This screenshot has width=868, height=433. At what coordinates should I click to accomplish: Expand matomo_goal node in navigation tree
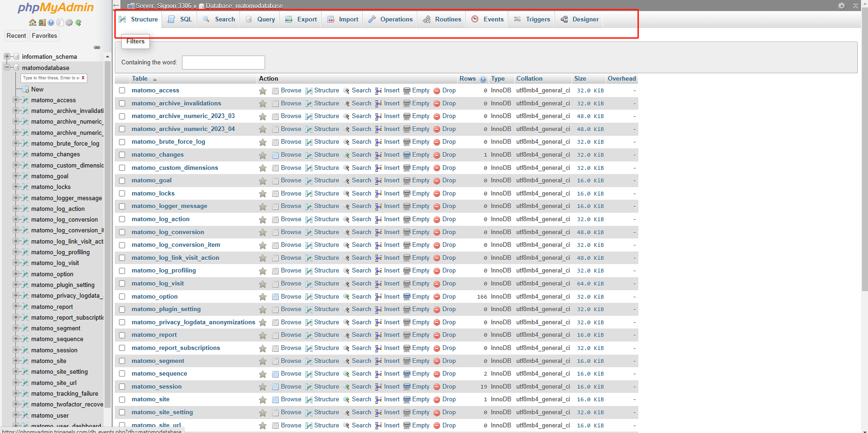click(16, 176)
